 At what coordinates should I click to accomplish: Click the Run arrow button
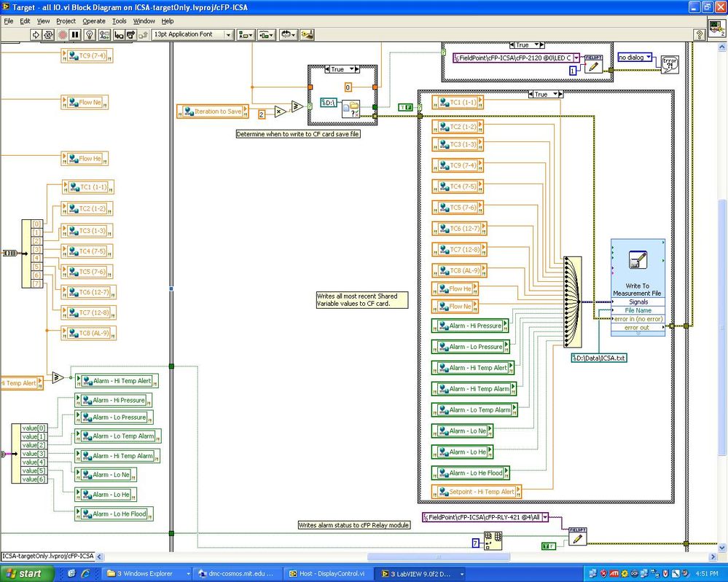[35, 34]
